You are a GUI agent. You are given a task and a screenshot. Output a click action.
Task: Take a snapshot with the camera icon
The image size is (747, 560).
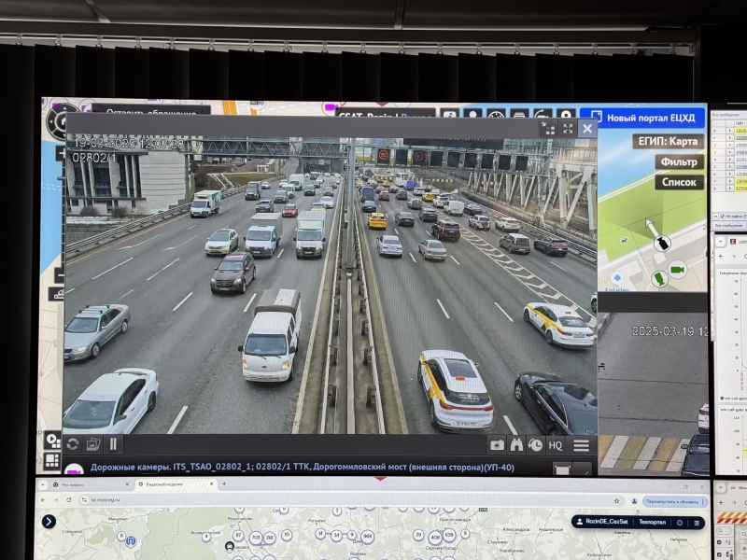497,445
